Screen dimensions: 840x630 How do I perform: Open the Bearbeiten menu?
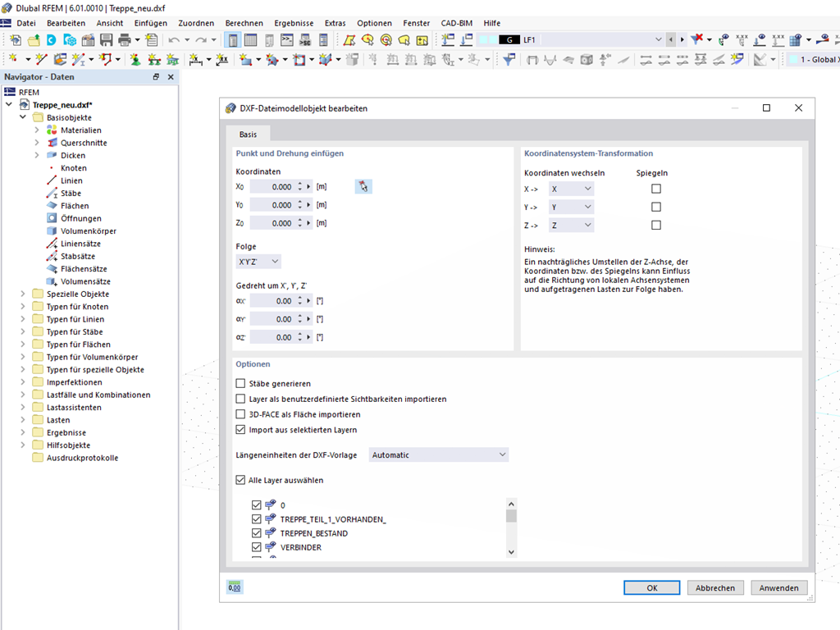(66, 23)
